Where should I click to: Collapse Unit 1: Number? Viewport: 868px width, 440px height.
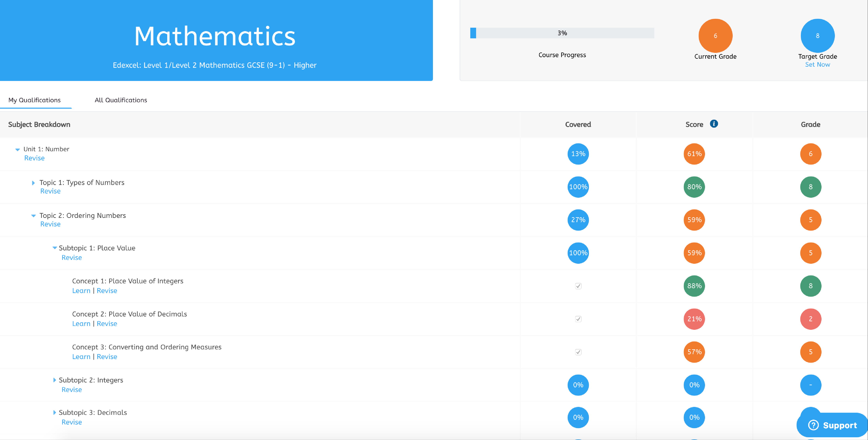point(18,149)
